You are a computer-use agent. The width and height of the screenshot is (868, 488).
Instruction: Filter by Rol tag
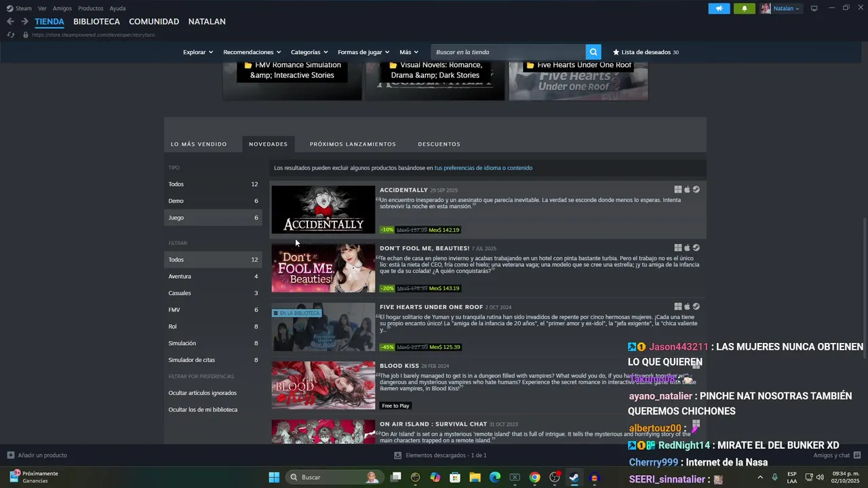click(213, 327)
